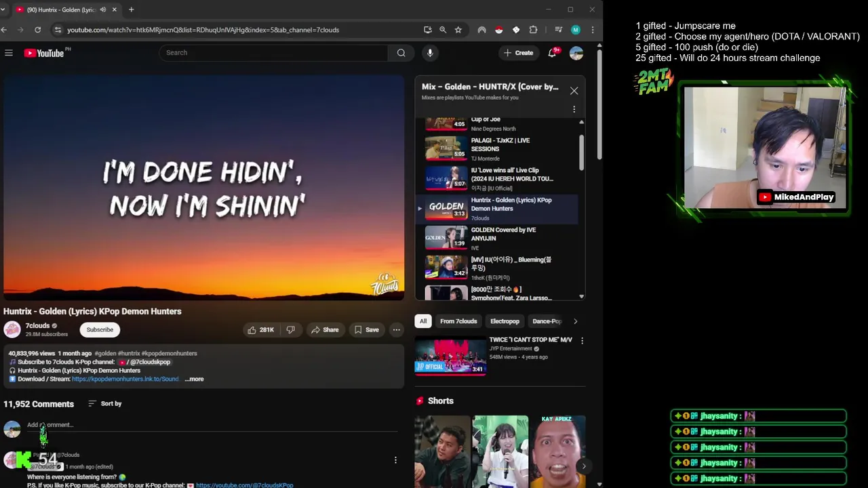Screen dimensions: 868x488
Task: Open the zoom indicator in address bar
Action: point(443,30)
